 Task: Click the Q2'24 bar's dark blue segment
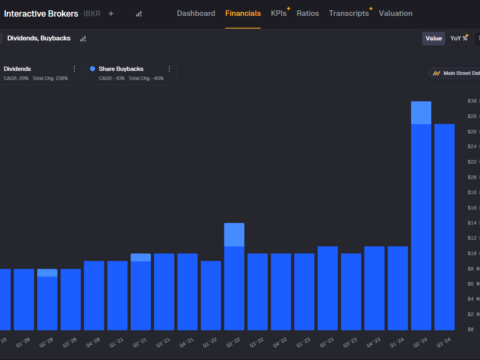[421, 227]
